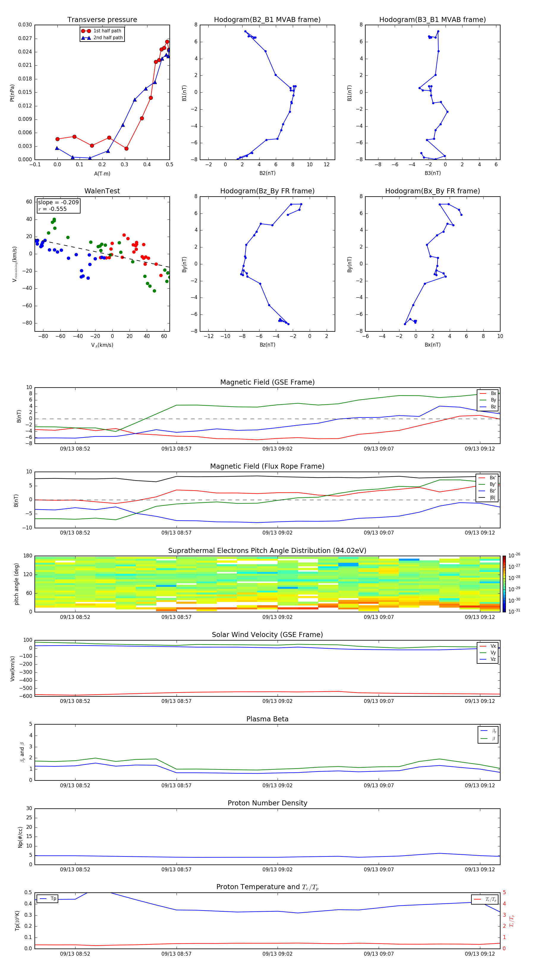
Task: Click 'Magnetic Field (GSE Frame)' title
Action: point(267,382)
